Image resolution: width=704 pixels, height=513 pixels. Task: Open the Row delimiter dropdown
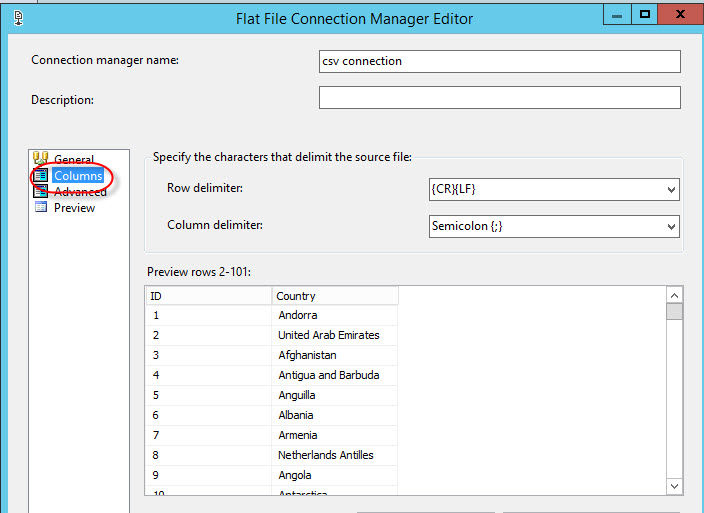pyautogui.click(x=670, y=189)
